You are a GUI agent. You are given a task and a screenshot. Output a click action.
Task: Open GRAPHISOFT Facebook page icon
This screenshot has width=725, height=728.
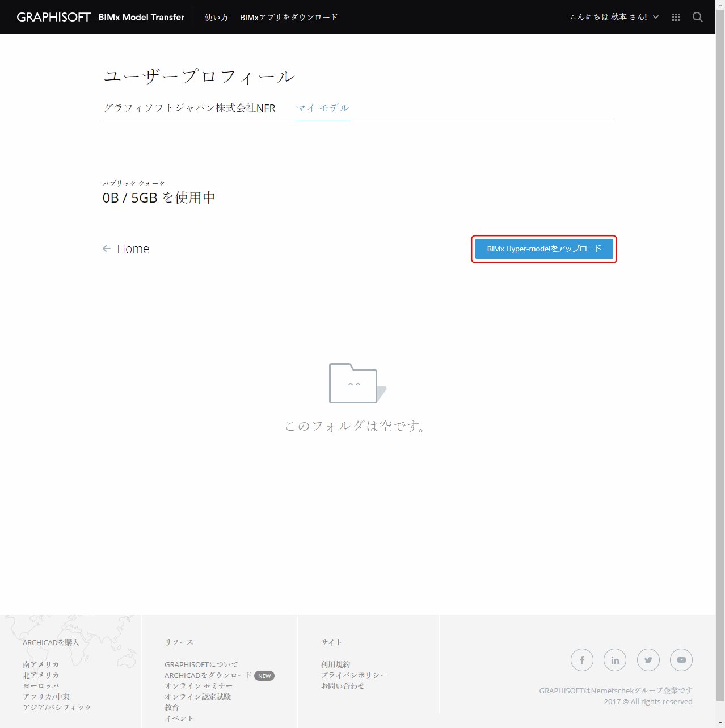(x=582, y=660)
